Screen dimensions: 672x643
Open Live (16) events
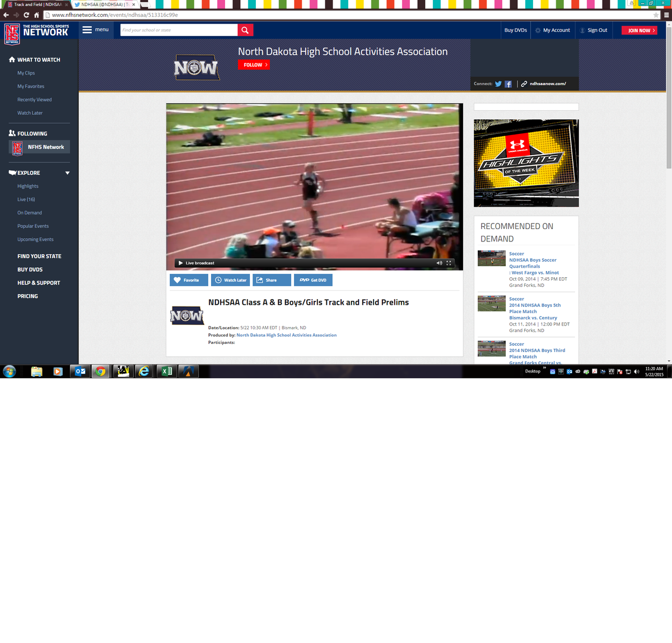point(26,199)
